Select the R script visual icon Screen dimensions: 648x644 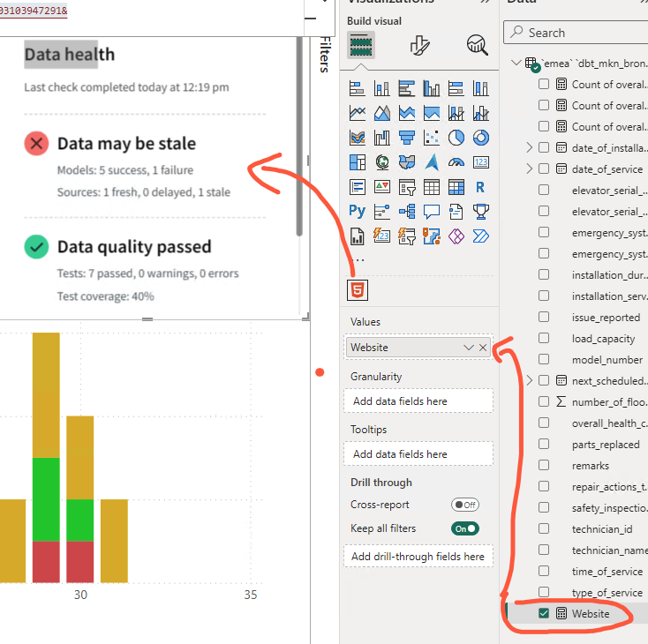point(480,187)
